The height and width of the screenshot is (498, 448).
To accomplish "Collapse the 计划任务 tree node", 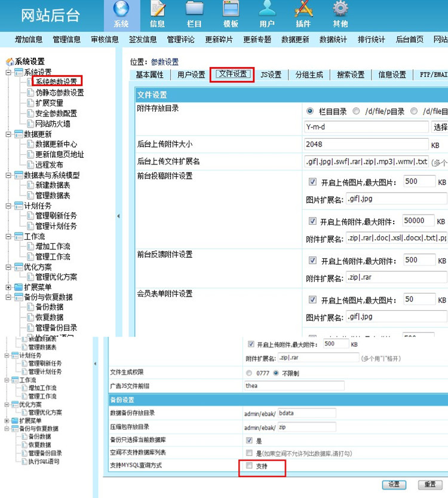I will [x=8, y=206].
